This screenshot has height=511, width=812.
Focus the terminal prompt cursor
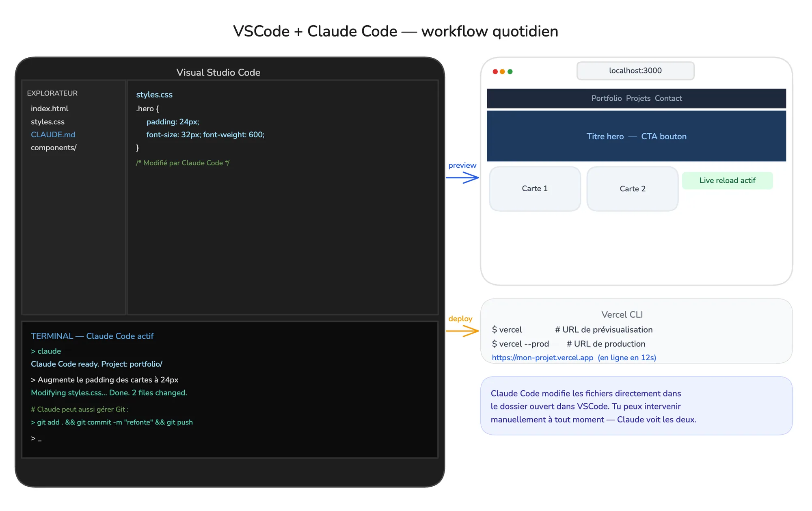point(36,438)
